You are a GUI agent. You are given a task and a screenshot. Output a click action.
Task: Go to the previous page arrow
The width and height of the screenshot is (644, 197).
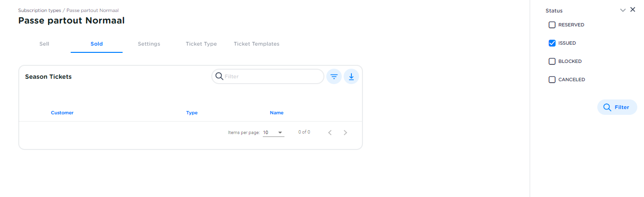click(330, 133)
